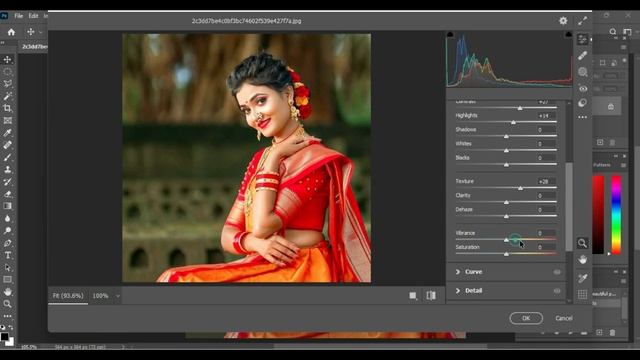Select the Red Eye removal tool
This screenshot has height=360, width=640.
point(582,88)
